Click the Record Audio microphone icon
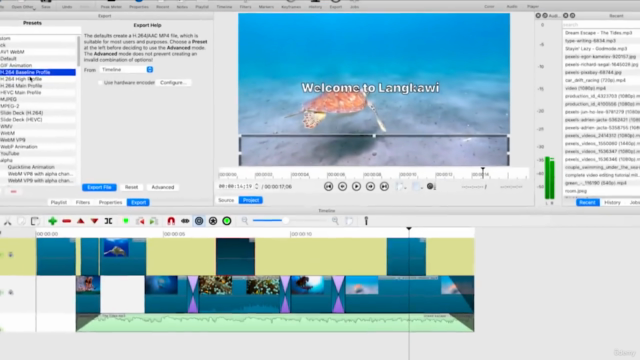The height and width of the screenshot is (360, 640). [x=366, y=221]
